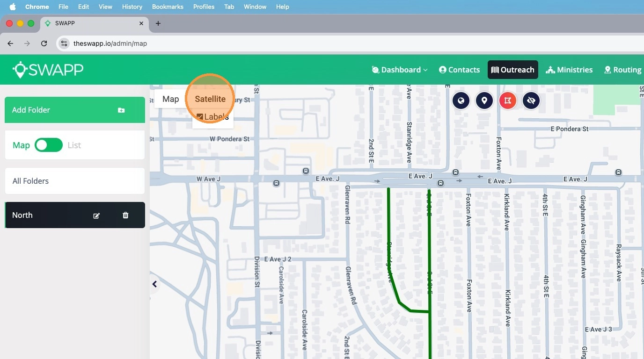Click the "E Pondera St" street label
This screenshot has height=359, width=644.
pos(570,129)
